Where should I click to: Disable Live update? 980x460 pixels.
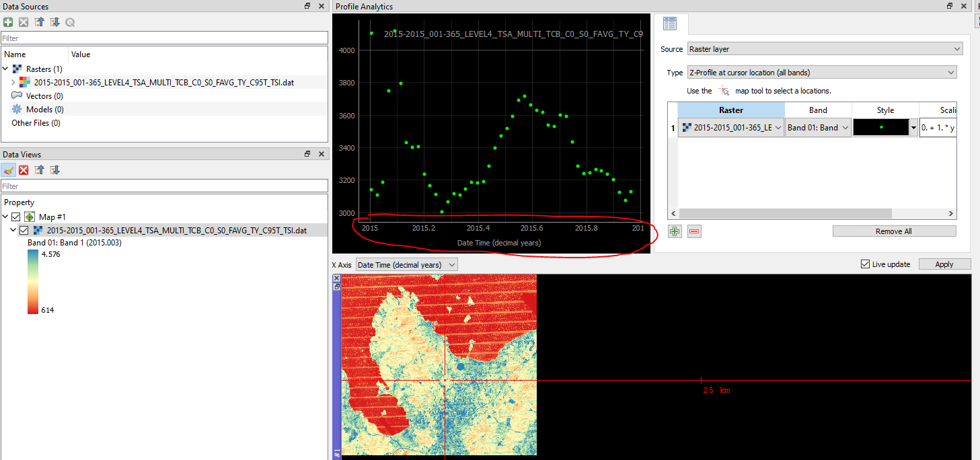[x=866, y=264]
